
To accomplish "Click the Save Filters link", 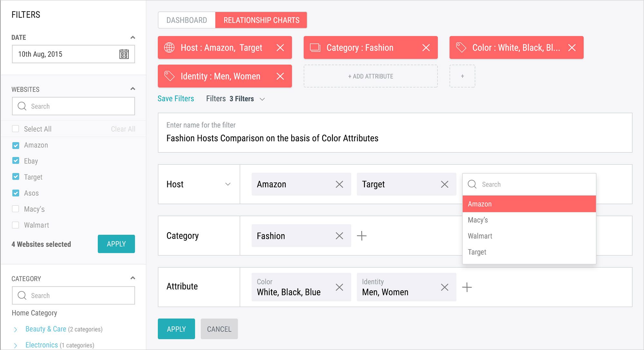I will pos(176,99).
